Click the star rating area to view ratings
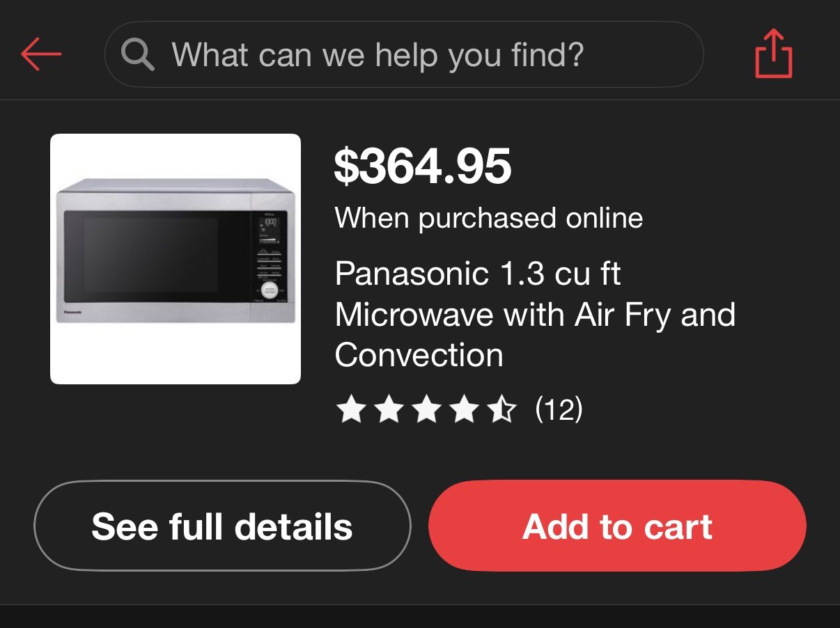 (427, 409)
